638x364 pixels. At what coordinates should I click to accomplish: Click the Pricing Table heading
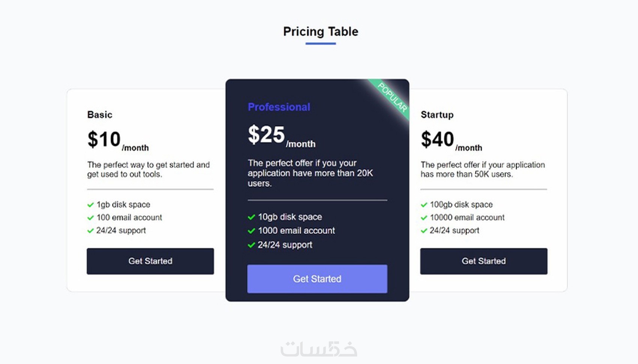[321, 32]
